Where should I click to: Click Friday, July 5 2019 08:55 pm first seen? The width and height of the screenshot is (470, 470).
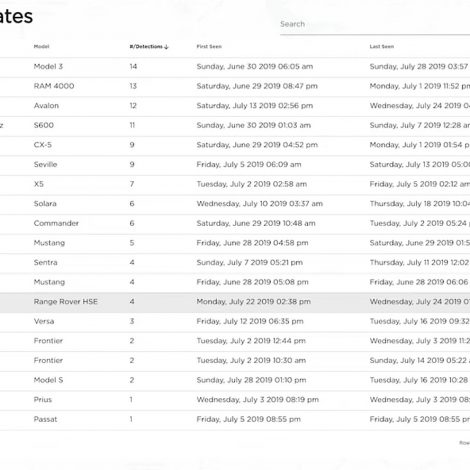(249, 419)
